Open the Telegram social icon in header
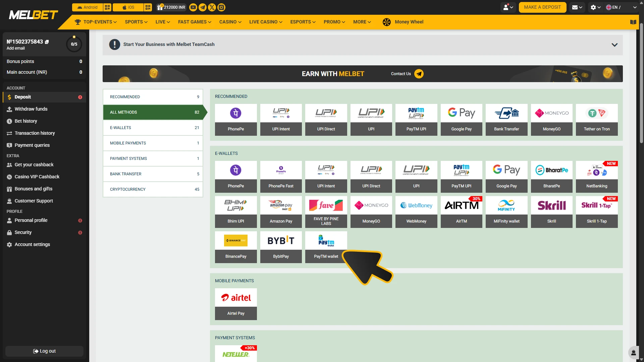The width and height of the screenshot is (644, 362). tap(203, 7)
